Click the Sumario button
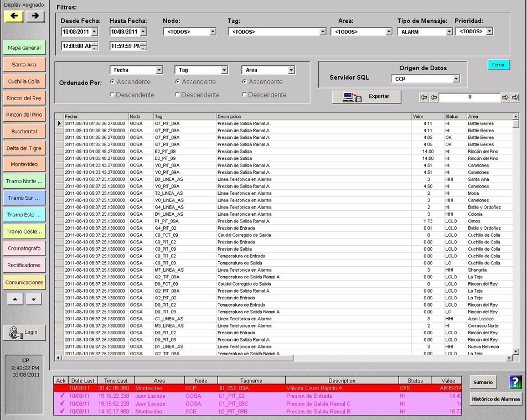The width and height of the screenshot is (527, 420). pos(483,382)
